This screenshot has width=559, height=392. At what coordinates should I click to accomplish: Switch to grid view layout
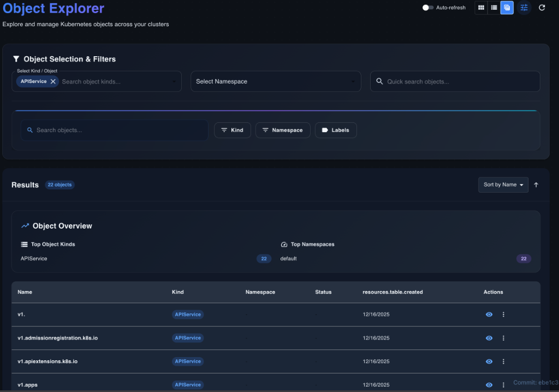[481, 8]
